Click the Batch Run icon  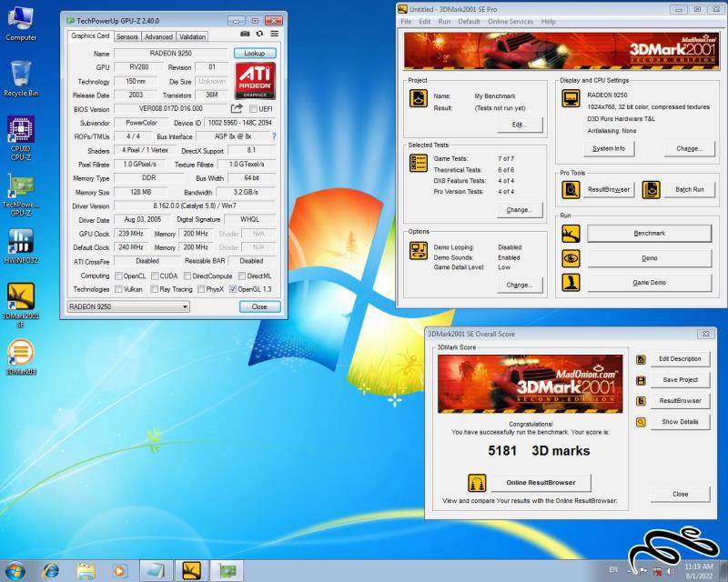651,189
